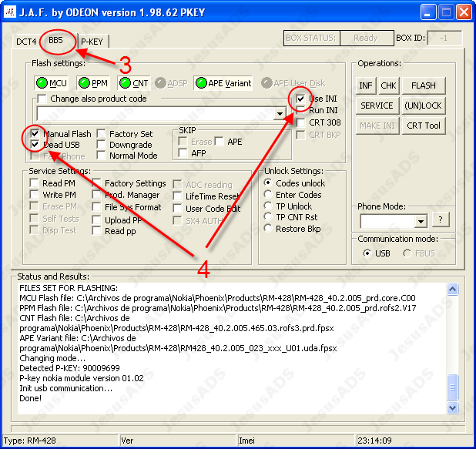This screenshot has width=476, height=449.
Task: Click the SERVICE button
Action: pyautogui.click(x=377, y=106)
